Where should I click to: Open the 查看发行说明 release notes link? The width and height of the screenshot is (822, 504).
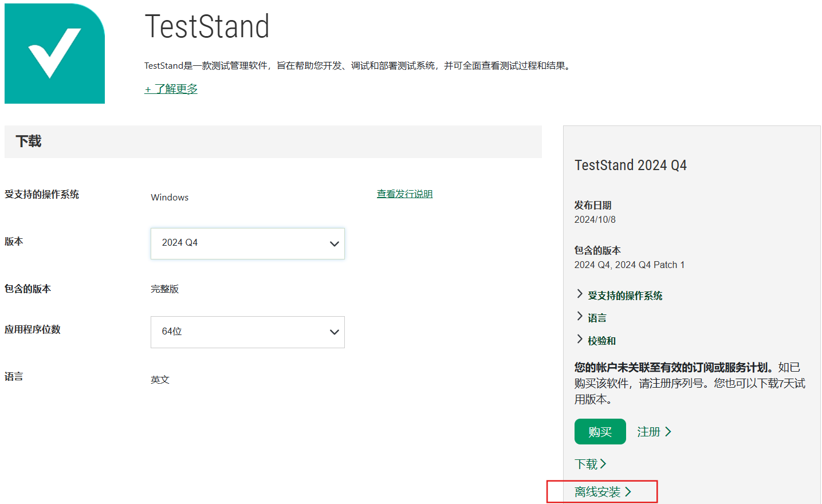pos(404,194)
